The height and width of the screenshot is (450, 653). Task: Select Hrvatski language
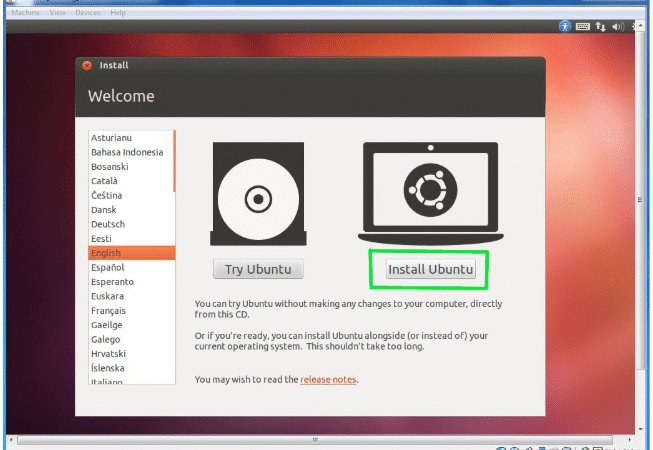pos(131,353)
